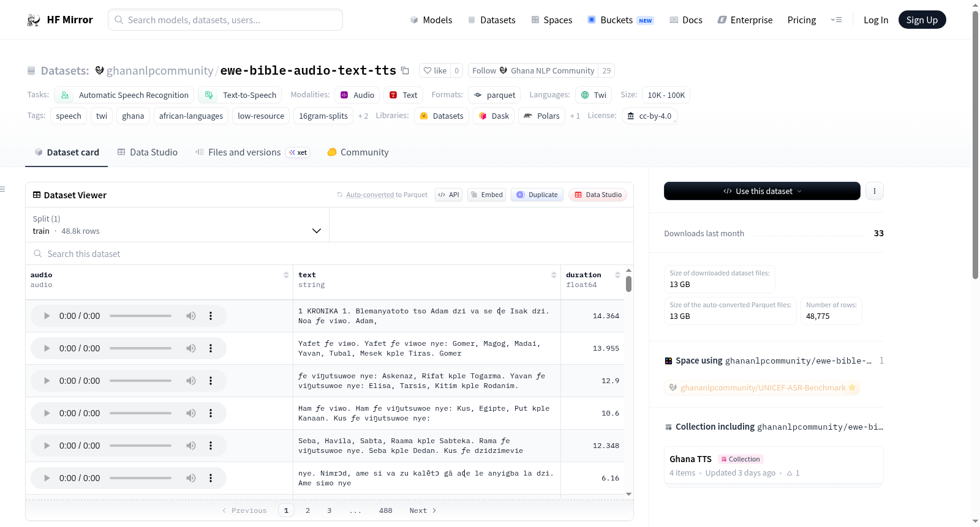This screenshot has height=527, width=980.
Task: Click the API button in Dataset Viewer
Action: pyautogui.click(x=448, y=195)
